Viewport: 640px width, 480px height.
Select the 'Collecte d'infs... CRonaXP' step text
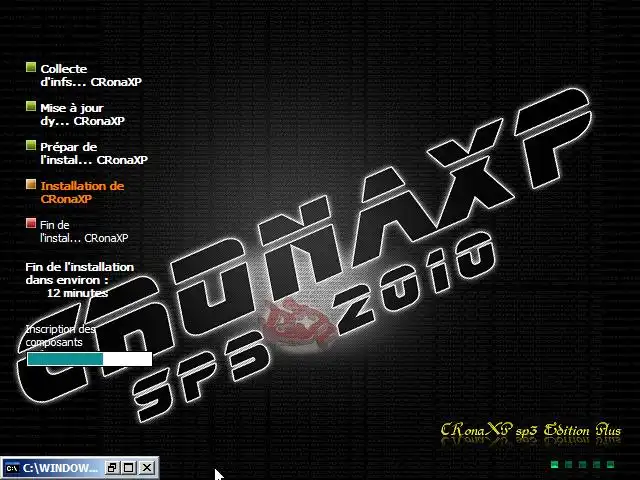point(91,75)
